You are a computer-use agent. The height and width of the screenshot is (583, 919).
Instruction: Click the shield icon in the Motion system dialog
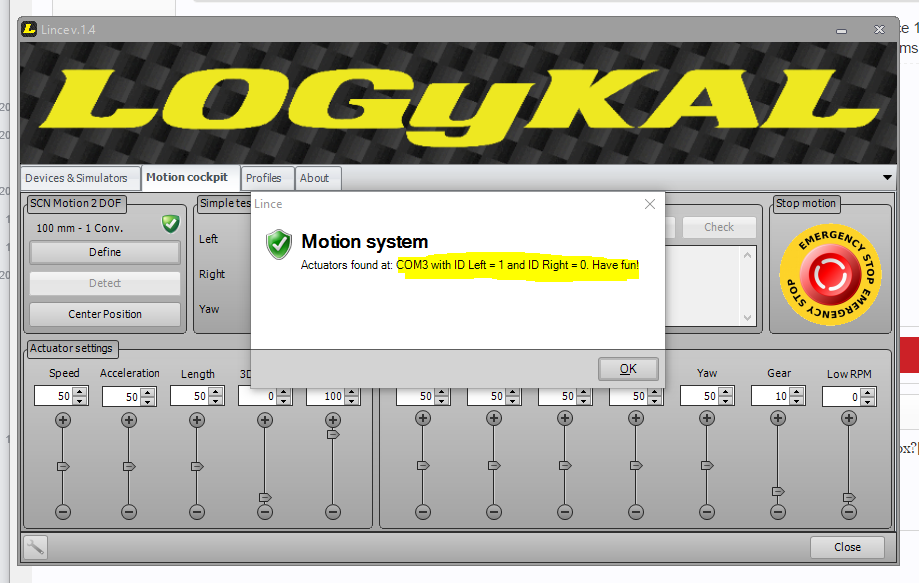tap(279, 244)
